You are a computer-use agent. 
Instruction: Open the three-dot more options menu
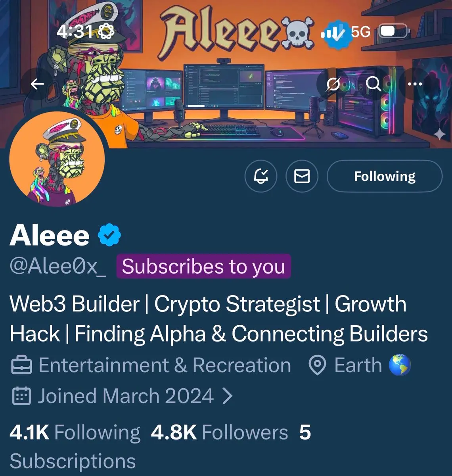(415, 84)
